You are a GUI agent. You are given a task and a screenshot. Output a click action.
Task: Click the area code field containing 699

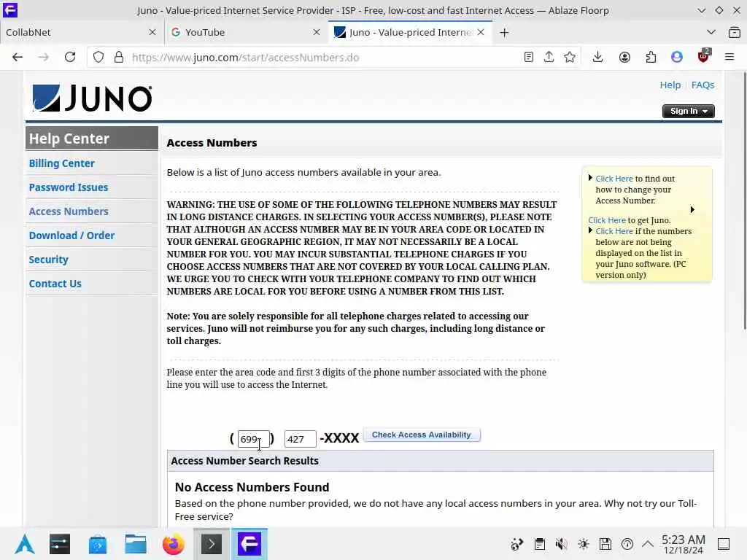(253, 439)
